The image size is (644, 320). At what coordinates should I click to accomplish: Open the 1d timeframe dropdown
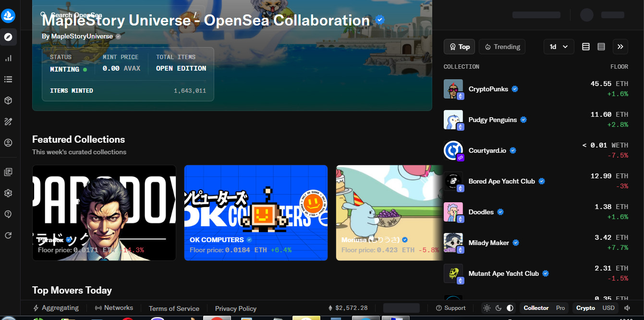(x=559, y=47)
